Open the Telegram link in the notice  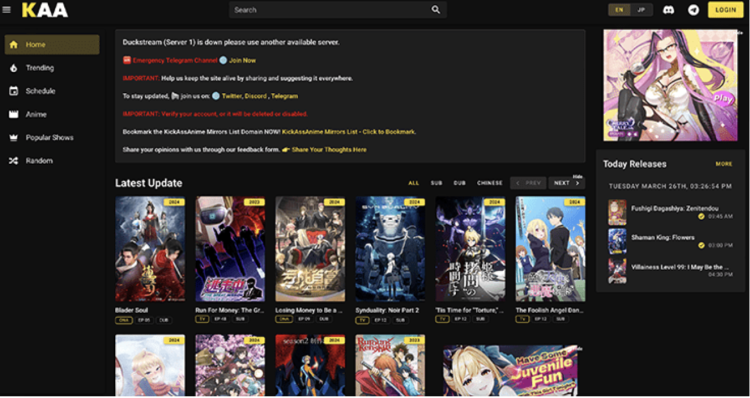(284, 96)
